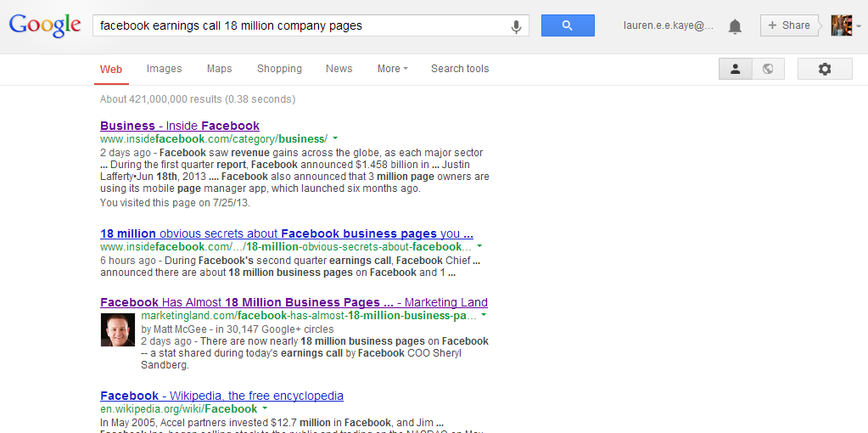Switch to the Images tab
Image resolution: width=868 pixels, height=433 pixels.
pyautogui.click(x=164, y=69)
